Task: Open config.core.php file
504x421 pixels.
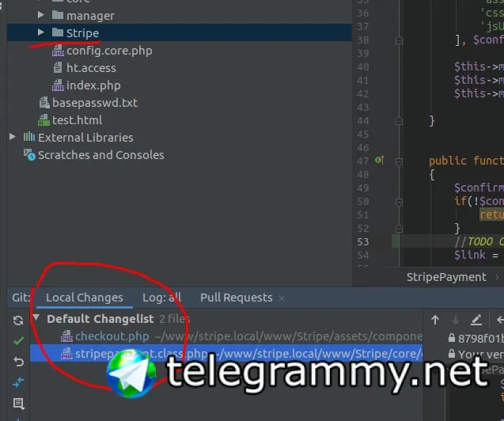Action: (109, 51)
